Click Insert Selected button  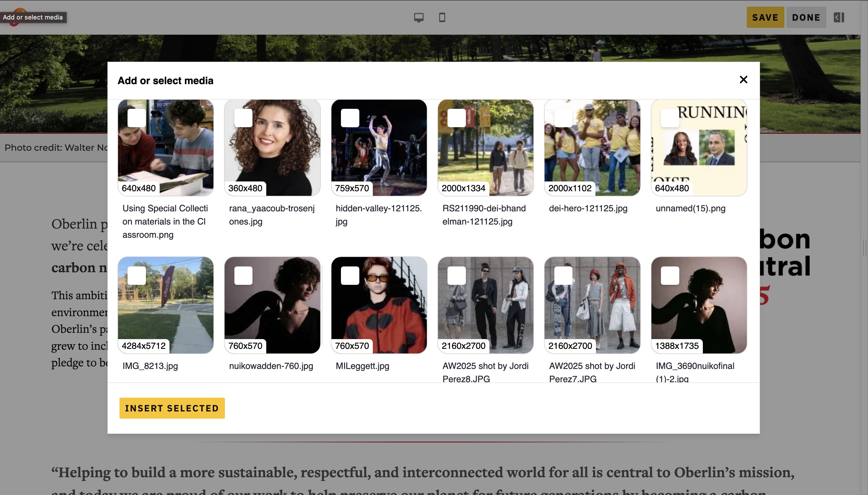[x=172, y=408]
